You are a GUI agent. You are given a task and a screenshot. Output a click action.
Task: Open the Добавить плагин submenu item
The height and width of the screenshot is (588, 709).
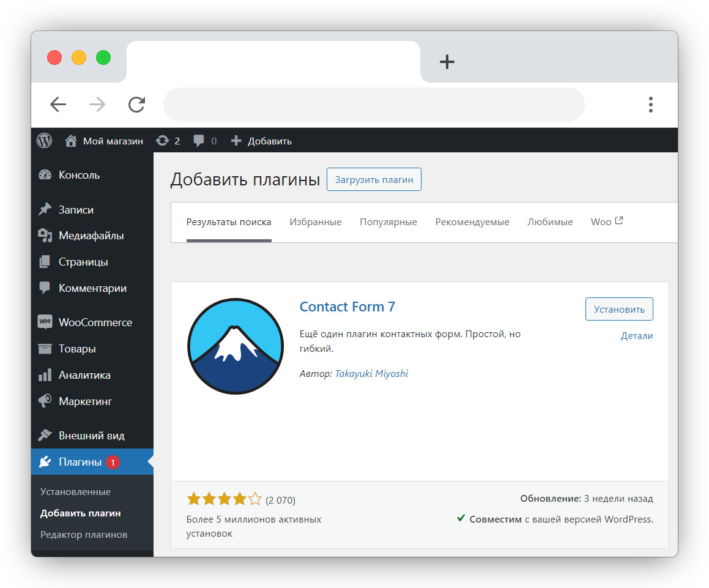point(81,513)
